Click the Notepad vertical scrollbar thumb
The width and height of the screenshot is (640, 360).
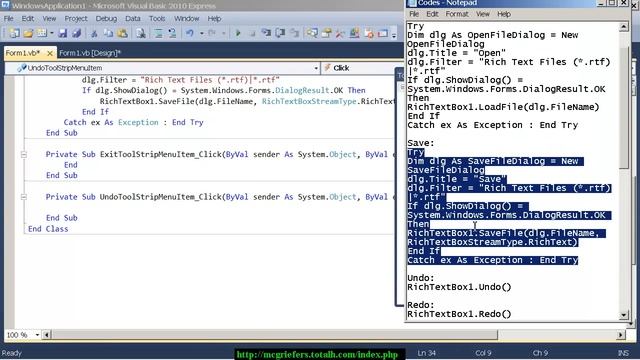click(x=624, y=107)
